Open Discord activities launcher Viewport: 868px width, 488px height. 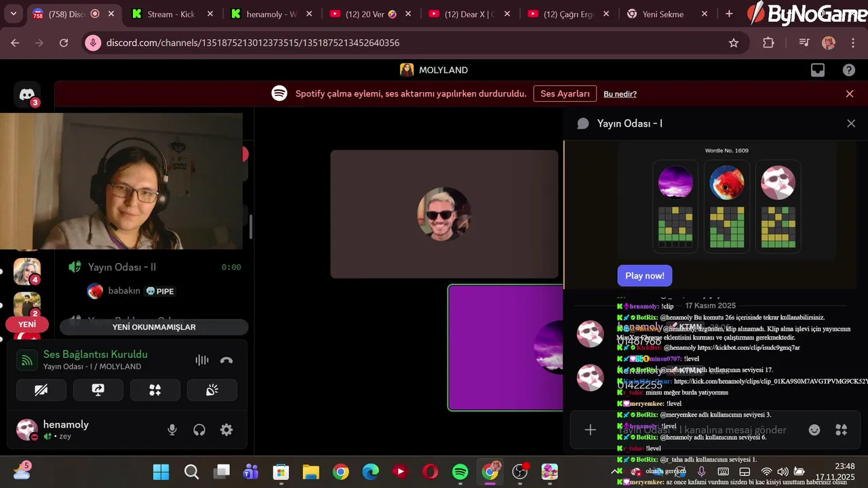click(x=155, y=390)
